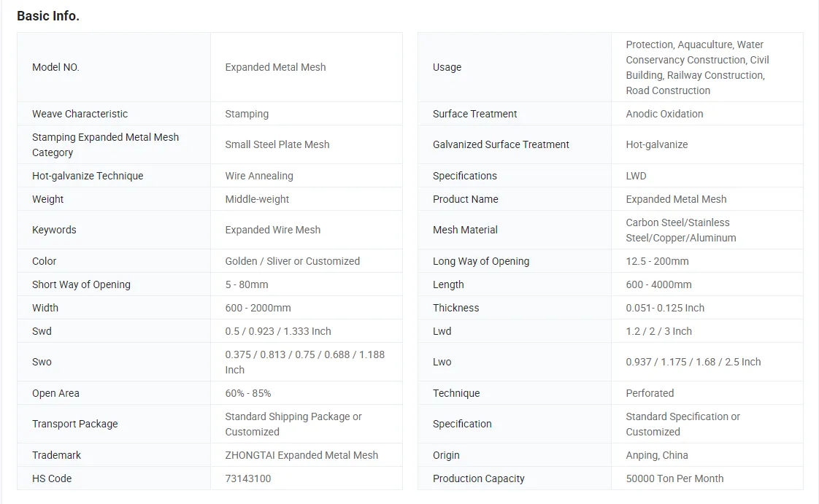
Task: Click the 60% - 85% open area value
Action: [x=248, y=393]
